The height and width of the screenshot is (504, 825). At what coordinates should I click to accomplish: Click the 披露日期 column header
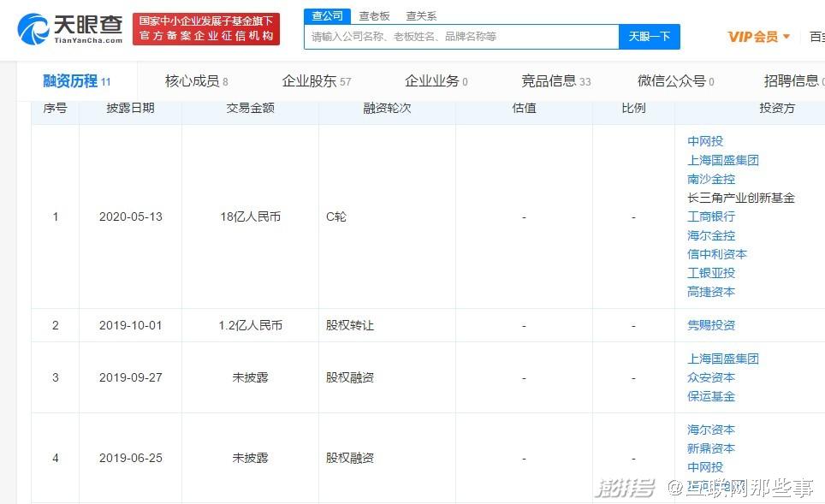(130, 108)
